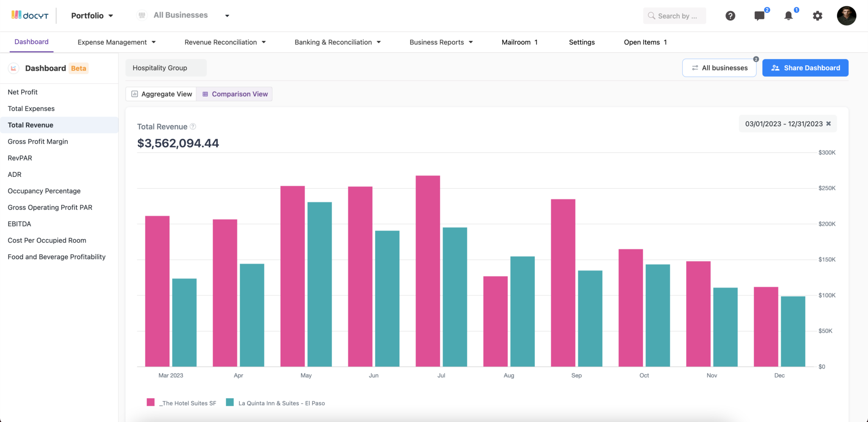Select Gross Profit Margin in the sidebar
The width and height of the screenshot is (868, 422).
coord(59,142)
